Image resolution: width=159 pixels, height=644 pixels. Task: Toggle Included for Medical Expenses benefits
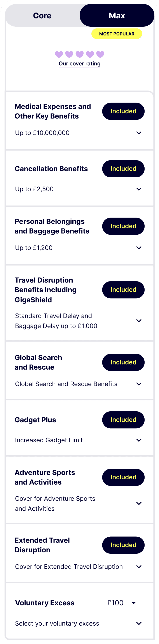(123, 111)
